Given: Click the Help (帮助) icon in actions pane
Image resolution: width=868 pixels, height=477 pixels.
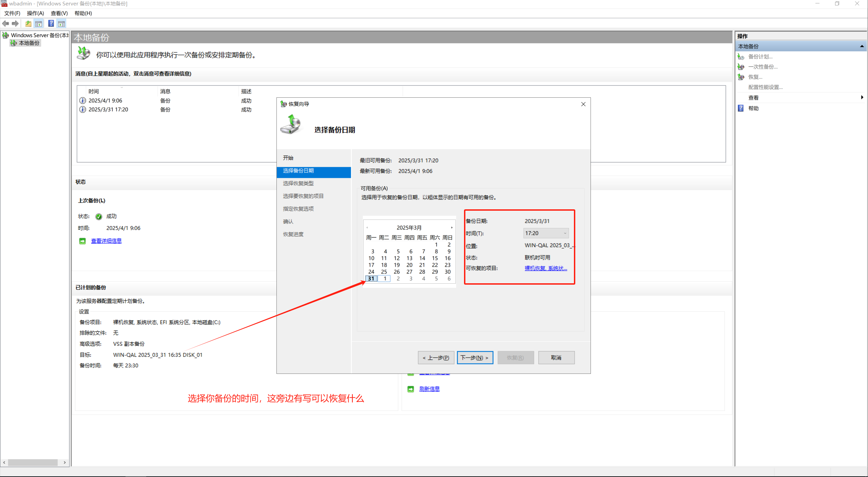Looking at the screenshot, I should 741,108.
